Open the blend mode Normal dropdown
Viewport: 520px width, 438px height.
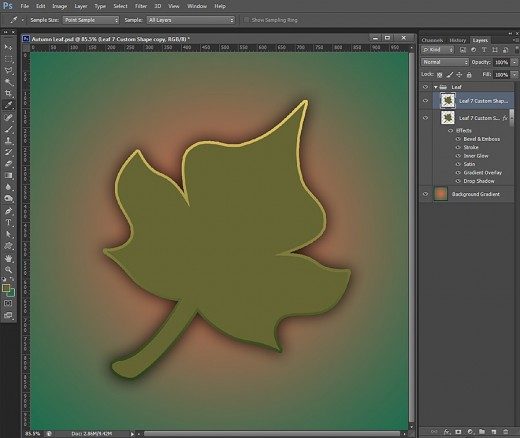[x=445, y=62]
